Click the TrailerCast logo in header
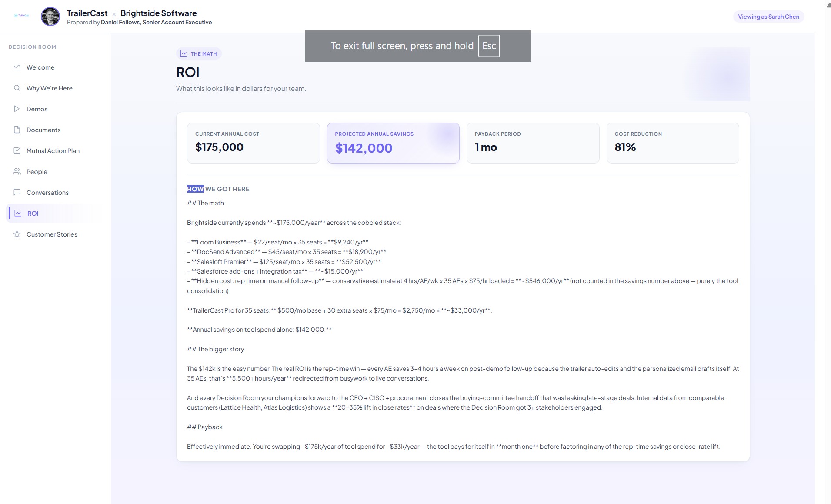The height and width of the screenshot is (504, 831). coord(22,16)
